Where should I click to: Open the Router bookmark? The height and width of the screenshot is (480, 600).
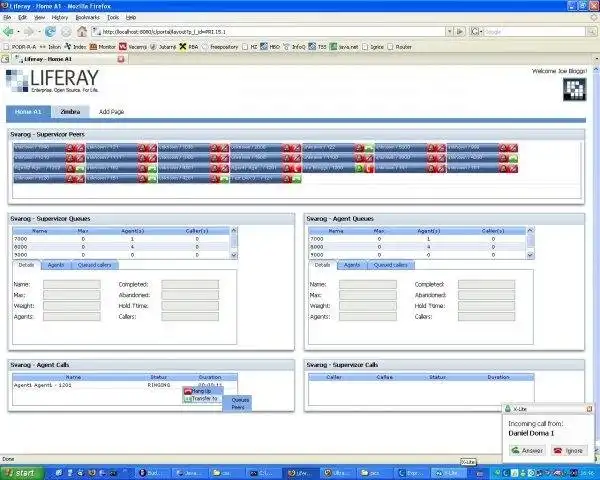399,47
